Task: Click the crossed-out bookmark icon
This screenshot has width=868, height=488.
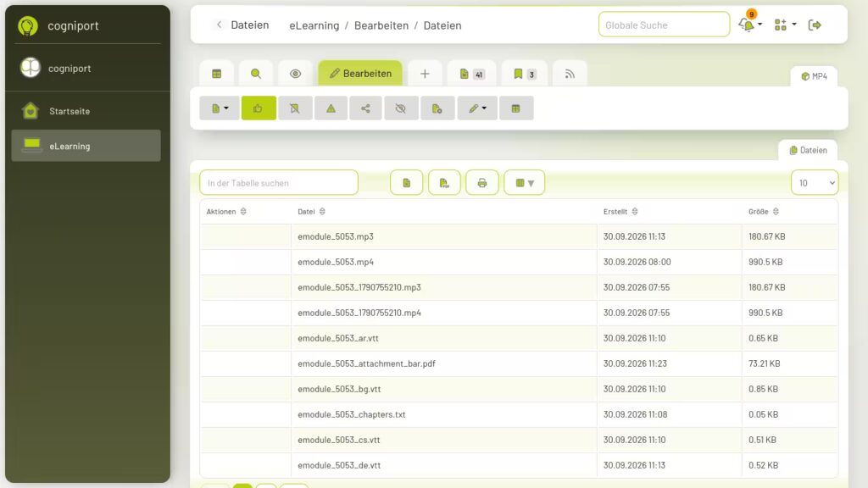Action: (x=295, y=108)
